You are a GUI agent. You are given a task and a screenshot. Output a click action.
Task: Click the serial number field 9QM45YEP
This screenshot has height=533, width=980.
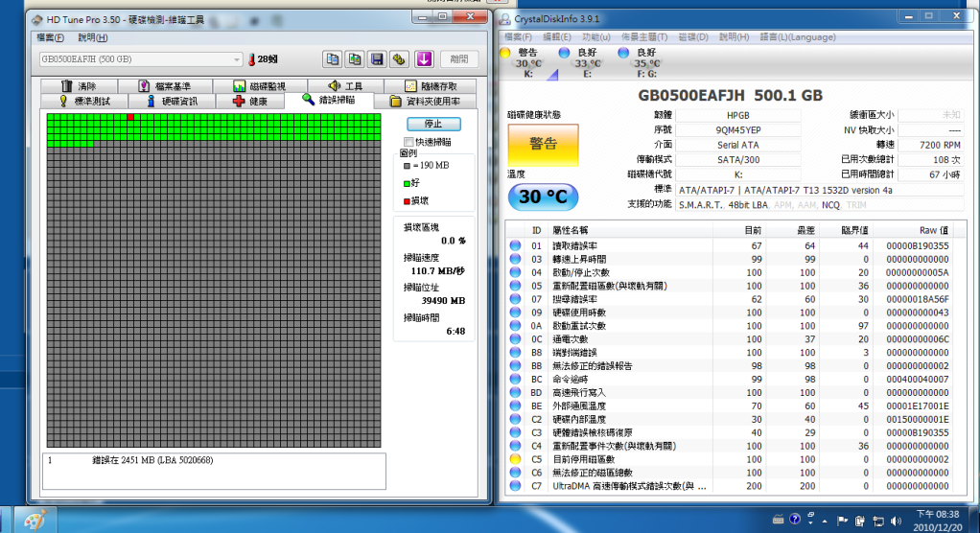click(x=738, y=130)
